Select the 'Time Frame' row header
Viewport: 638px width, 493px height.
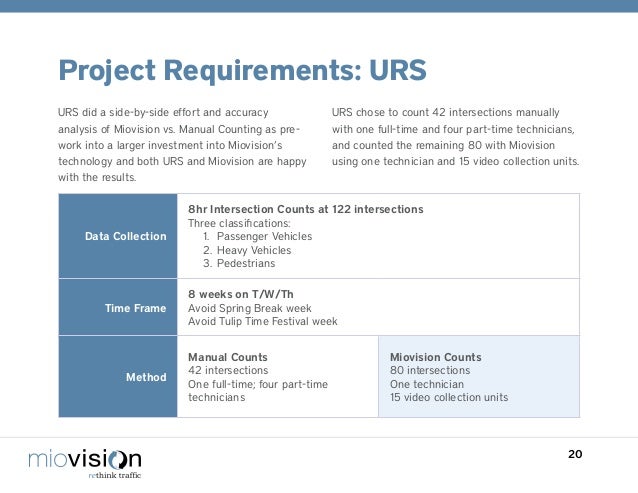[118, 308]
